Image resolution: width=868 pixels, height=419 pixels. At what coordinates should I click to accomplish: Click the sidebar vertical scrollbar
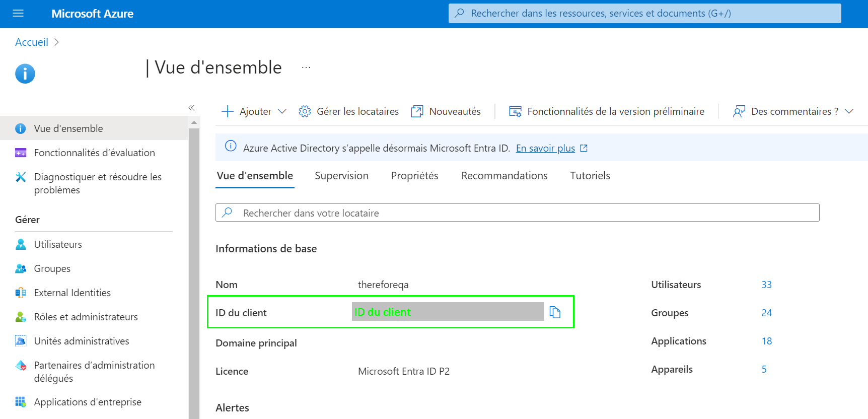click(x=194, y=273)
